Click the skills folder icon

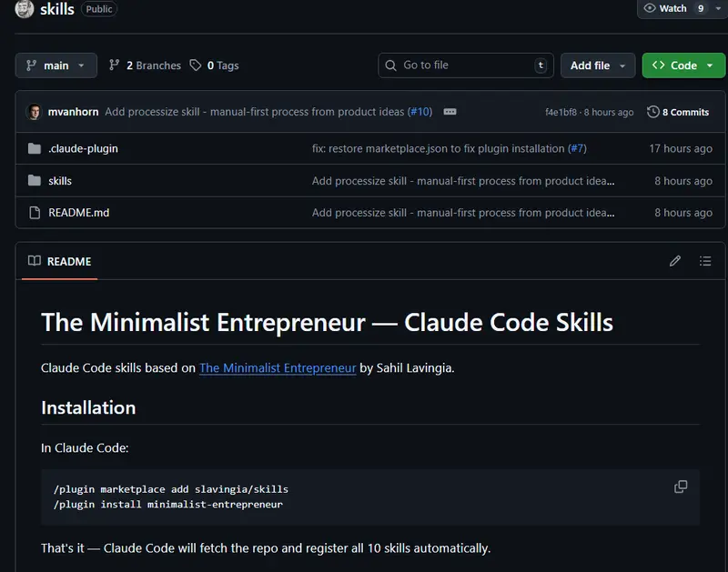[x=35, y=181]
